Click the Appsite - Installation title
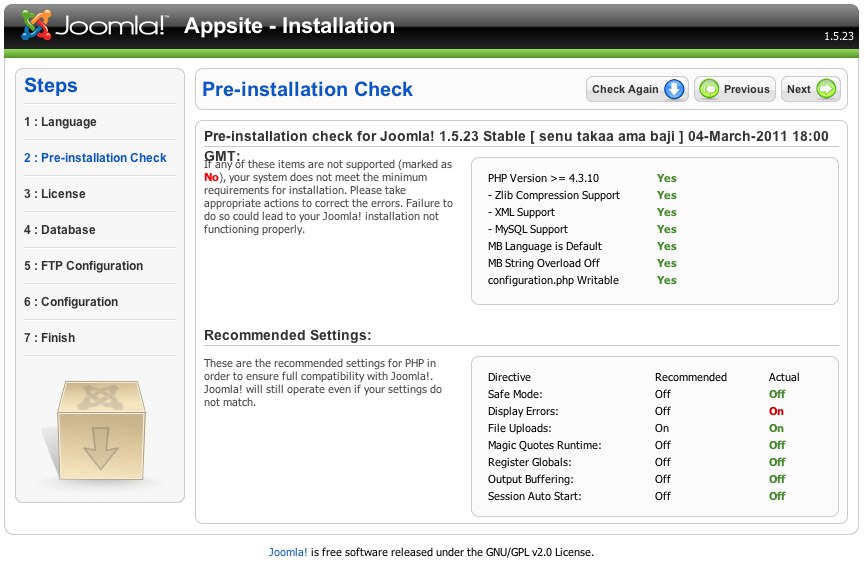 tap(289, 25)
